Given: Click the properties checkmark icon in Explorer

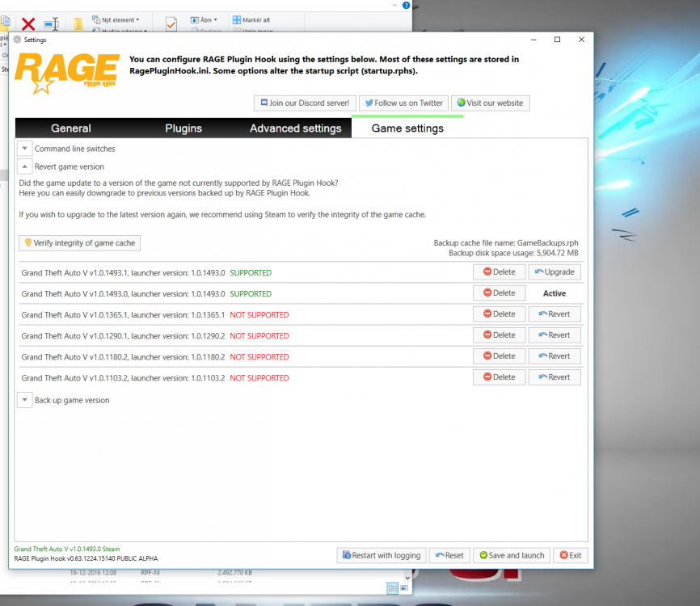Looking at the screenshot, I should coord(171,23).
